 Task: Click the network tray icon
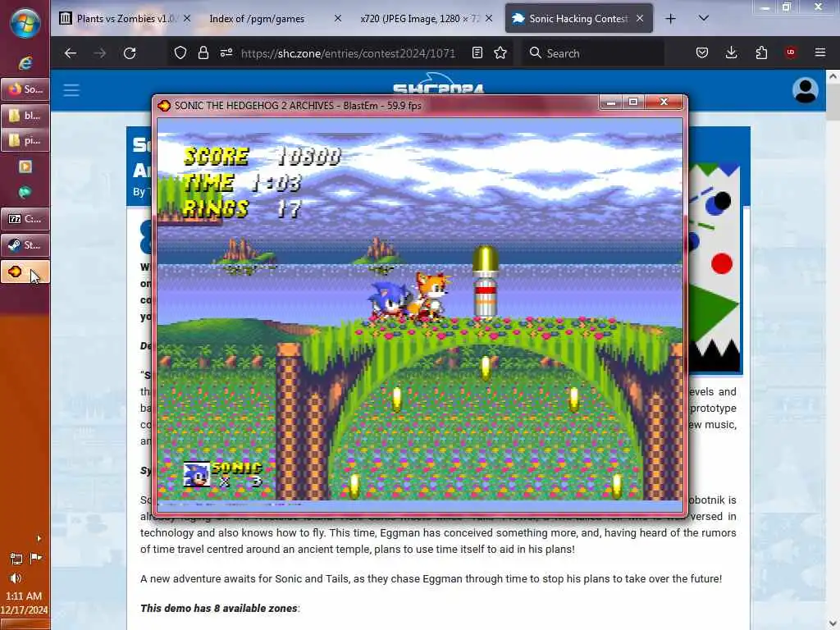pos(16,559)
